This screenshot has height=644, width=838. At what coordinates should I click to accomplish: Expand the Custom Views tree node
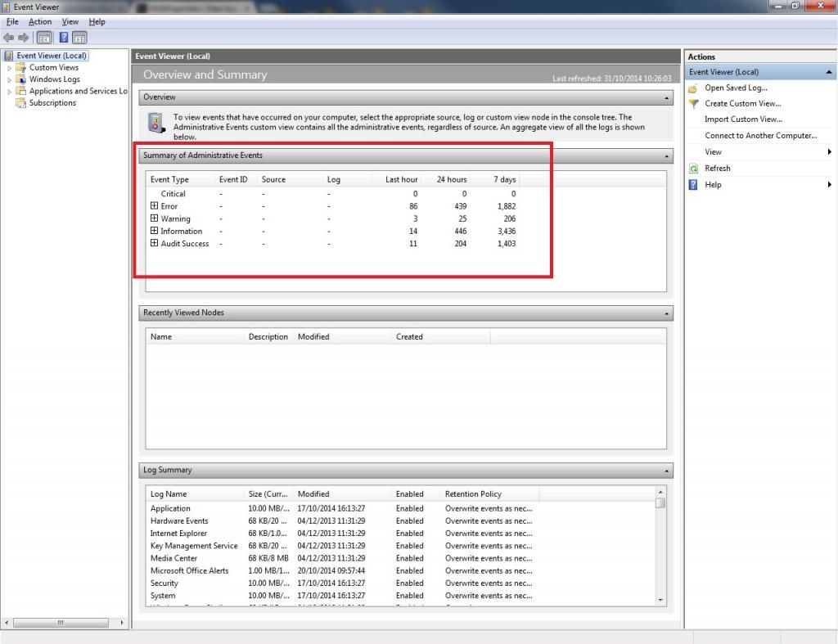(9, 68)
